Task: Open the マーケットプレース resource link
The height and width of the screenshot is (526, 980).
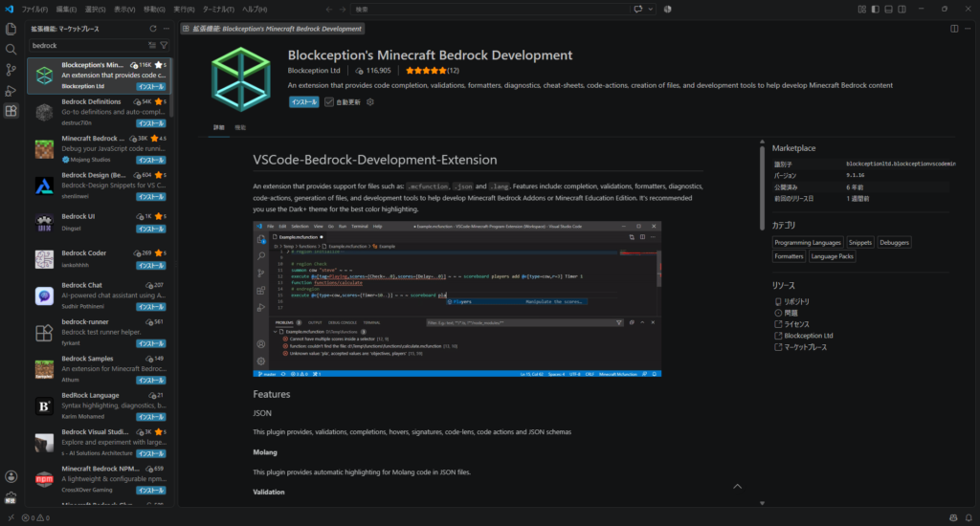Action: click(805, 347)
